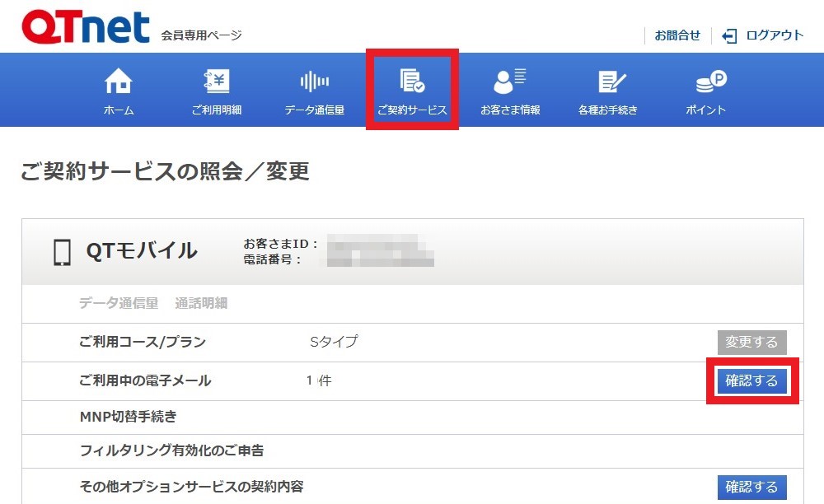
Task: Open the データ通信量 waveform icon
Action: tap(314, 82)
